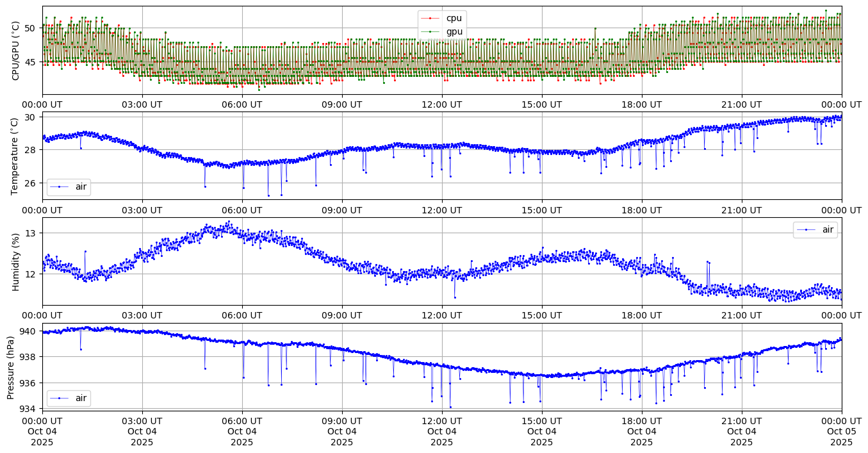Click the red cpu legend line marker
This screenshot has height=453, width=868.
pyautogui.click(x=430, y=19)
